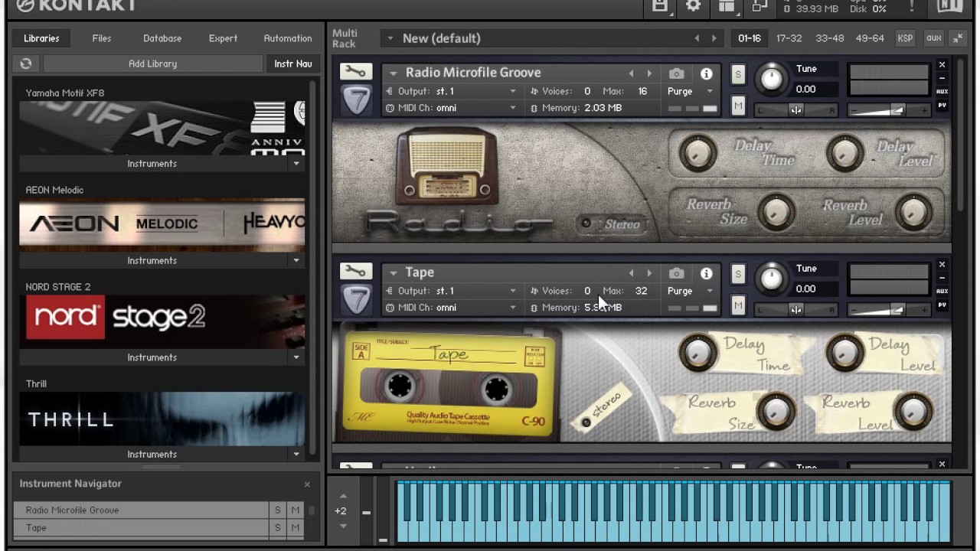Image resolution: width=980 pixels, height=551 pixels.
Task: Close the Instrument Navigator panel
Action: pos(307,484)
